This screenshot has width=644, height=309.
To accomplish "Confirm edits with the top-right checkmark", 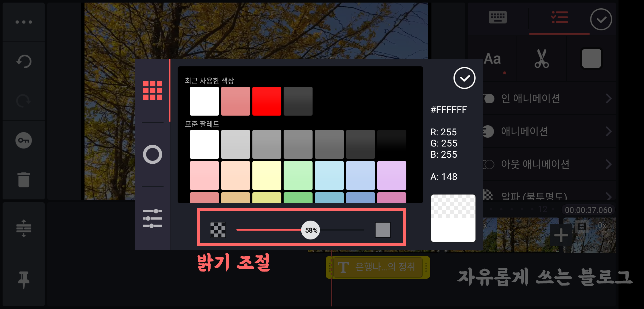I will pyautogui.click(x=601, y=19).
